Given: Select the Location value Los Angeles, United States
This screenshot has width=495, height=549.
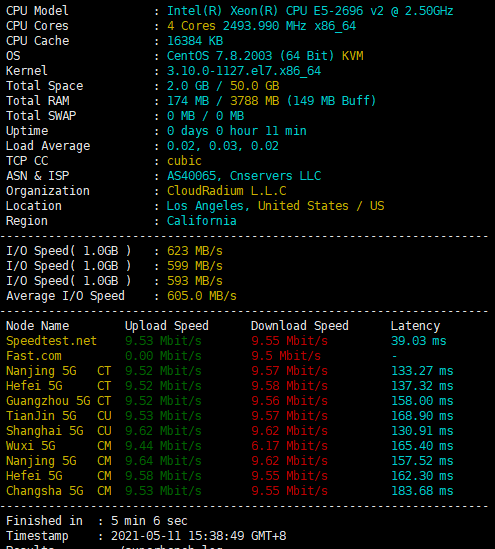Looking at the screenshot, I should [x=276, y=206].
